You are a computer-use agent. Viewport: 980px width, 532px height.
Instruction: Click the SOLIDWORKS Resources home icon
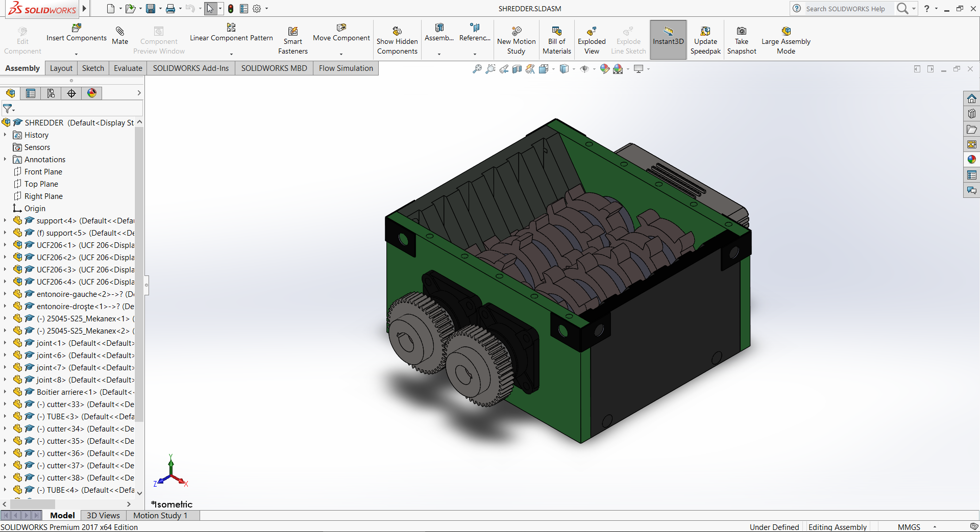(972, 98)
